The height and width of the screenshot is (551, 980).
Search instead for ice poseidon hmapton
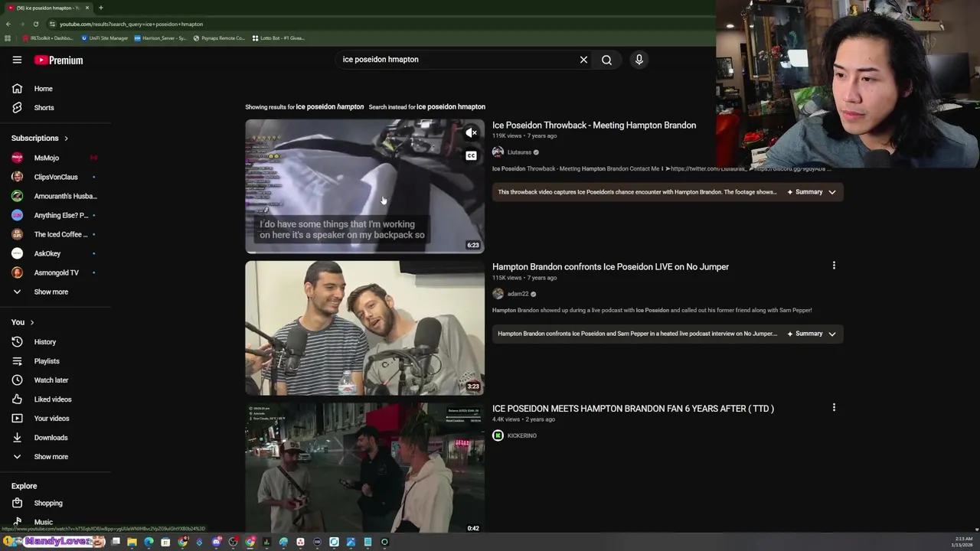(x=450, y=107)
